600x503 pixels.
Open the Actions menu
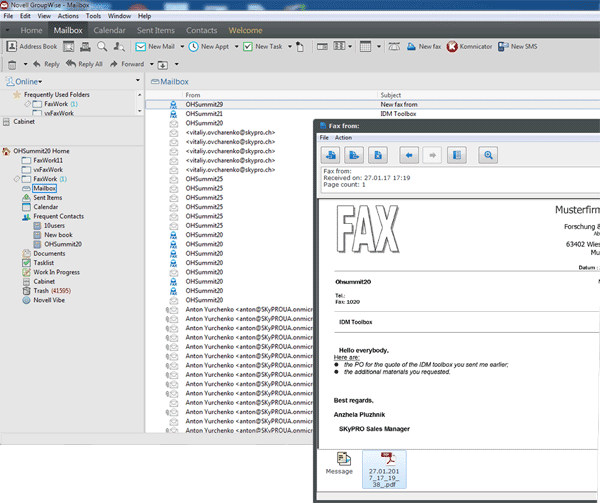[68, 16]
